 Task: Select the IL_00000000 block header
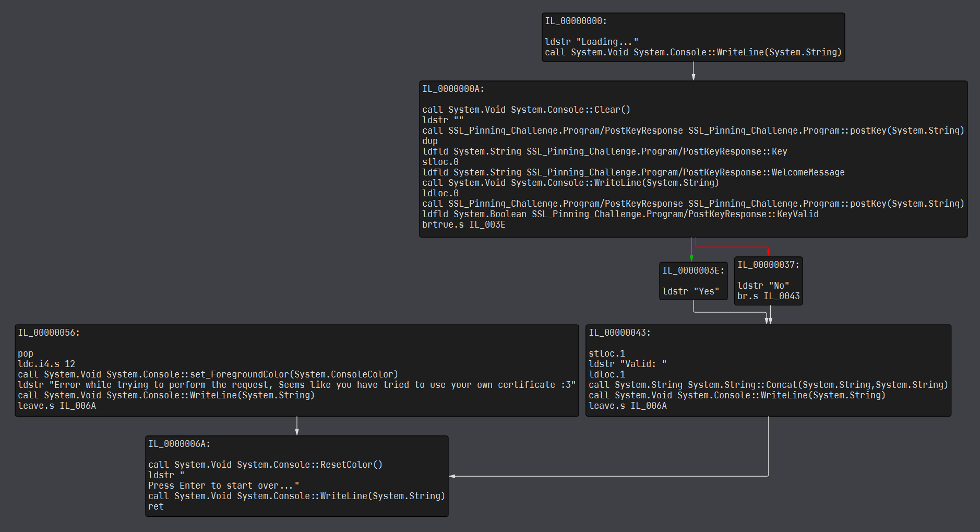coord(576,21)
